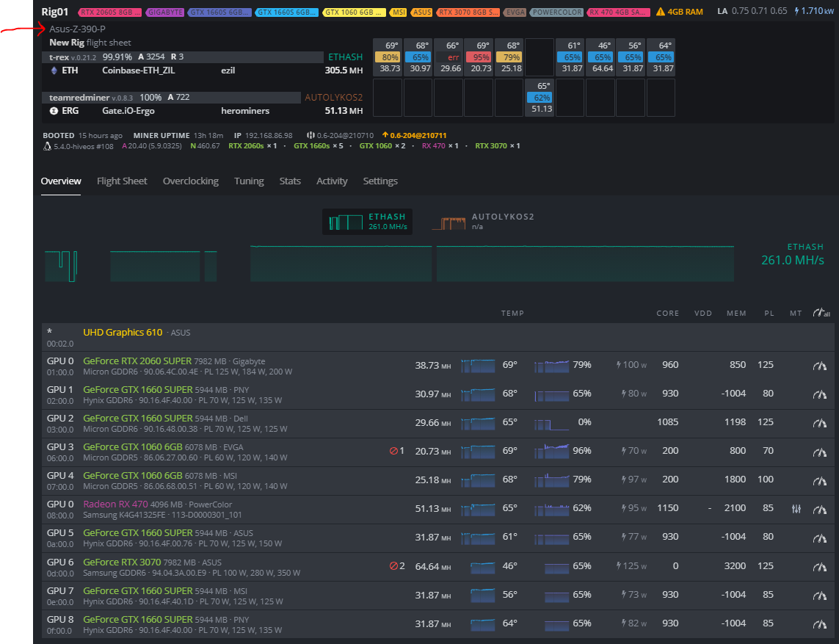839x644 pixels.
Task: Click the lightning power consumption icon
Action: click(x=797, y=12)
